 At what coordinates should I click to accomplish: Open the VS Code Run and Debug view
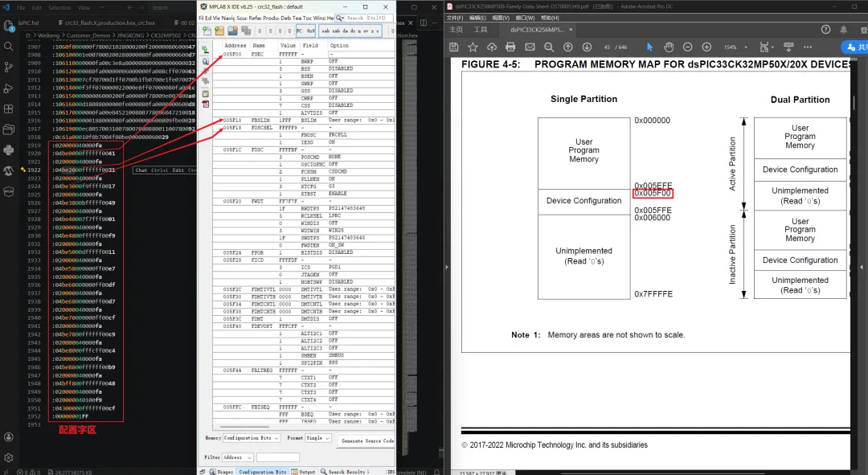8,88
